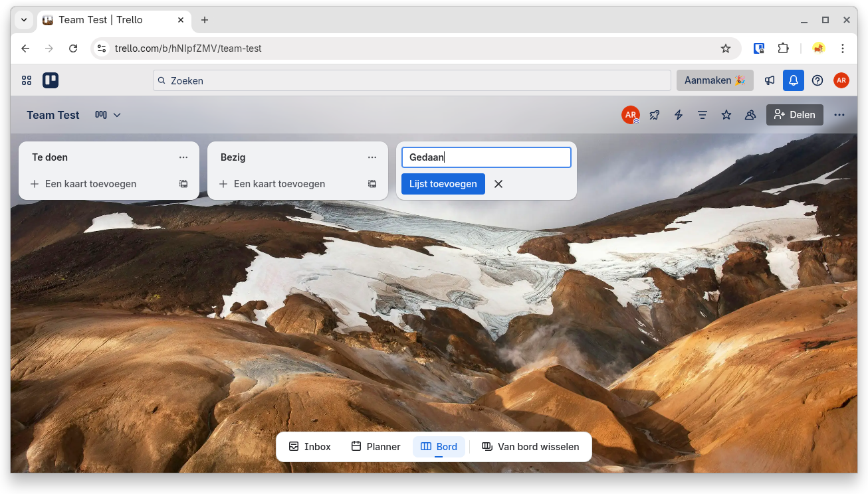Open the Bezig list actions menu

[x=372, y=157]
